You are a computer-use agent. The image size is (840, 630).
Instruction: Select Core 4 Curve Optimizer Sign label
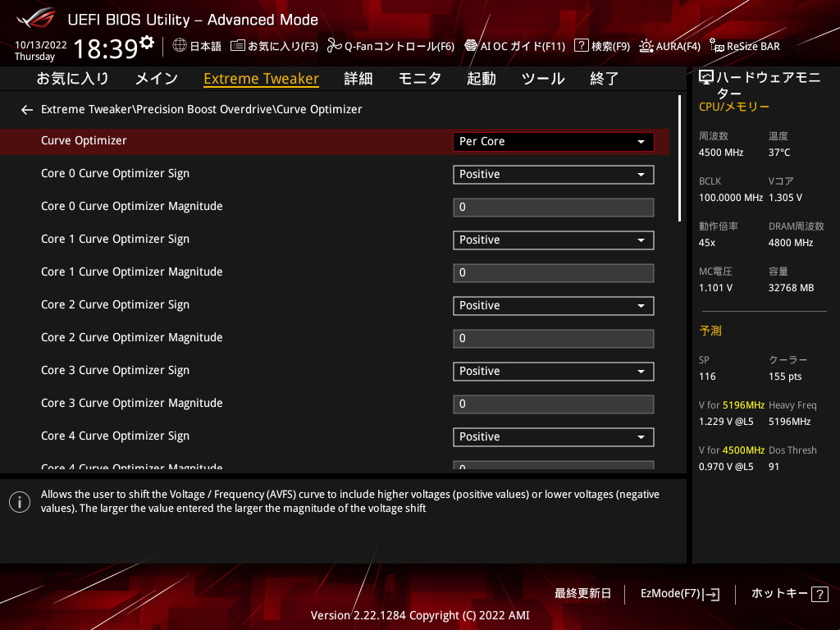pos(115,436)
